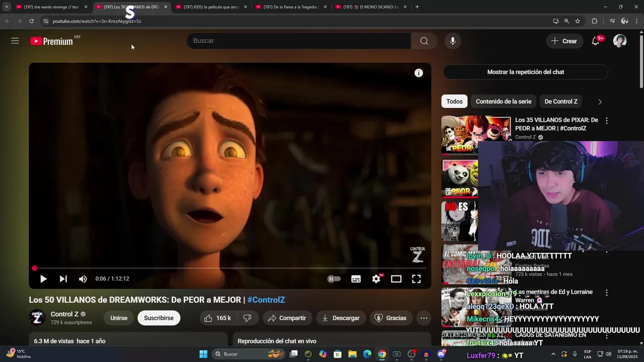Open player settings gear

(x=376, y=279)
